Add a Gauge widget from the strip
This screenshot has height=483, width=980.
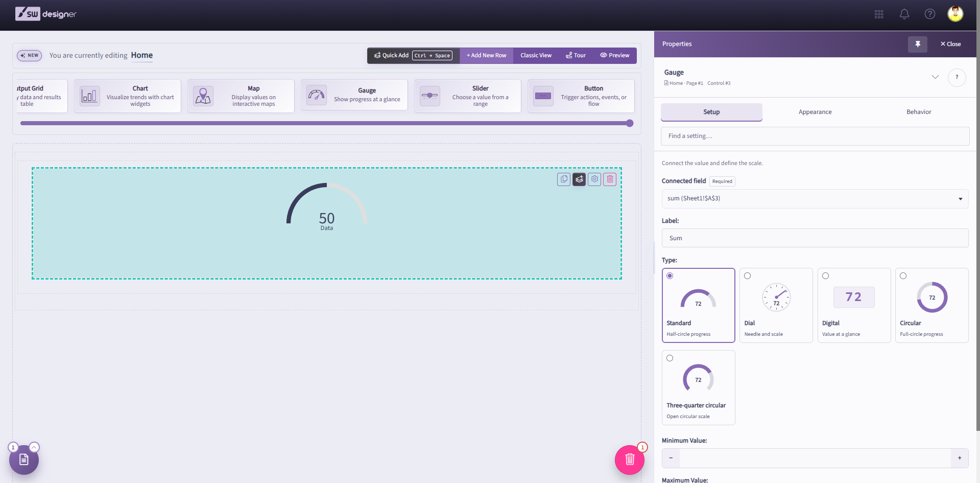click(354, 95)
